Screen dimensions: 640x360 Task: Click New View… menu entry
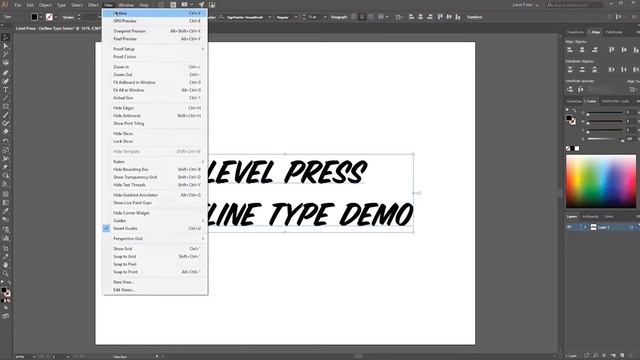155,282
